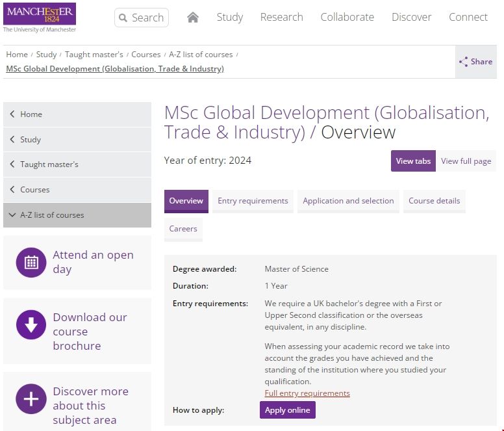This screenshot has height=431, width=504.
Task: Click the Share icon button
Action: click(475, 62)
